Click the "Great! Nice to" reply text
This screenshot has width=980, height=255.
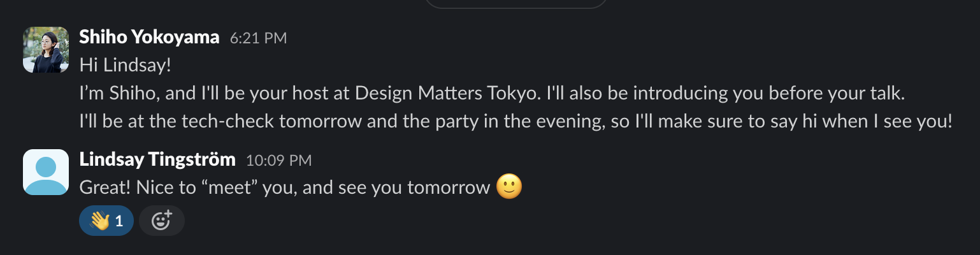coord(127,187)
